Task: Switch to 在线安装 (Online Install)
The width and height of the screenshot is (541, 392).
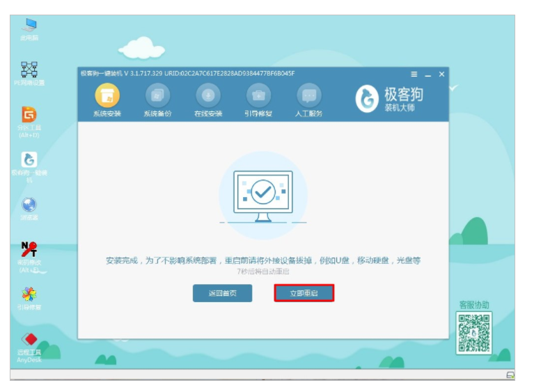Action: [207, 97]
